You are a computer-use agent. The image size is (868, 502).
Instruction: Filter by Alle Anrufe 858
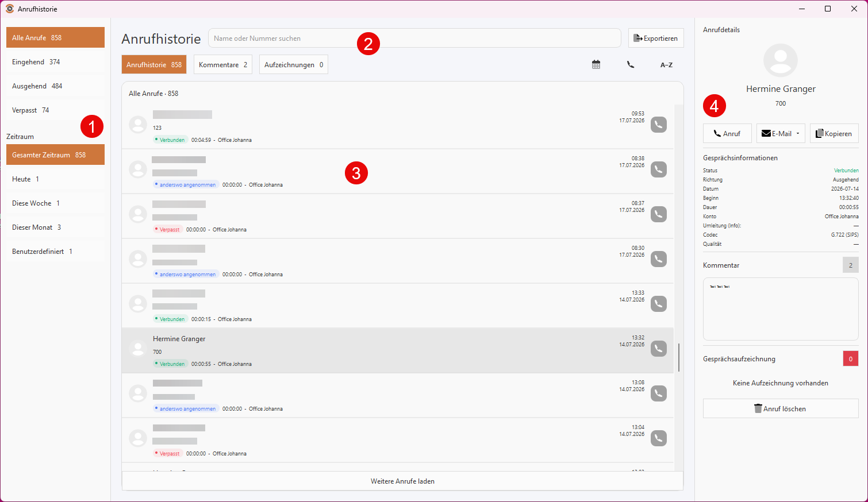(55, 37)
